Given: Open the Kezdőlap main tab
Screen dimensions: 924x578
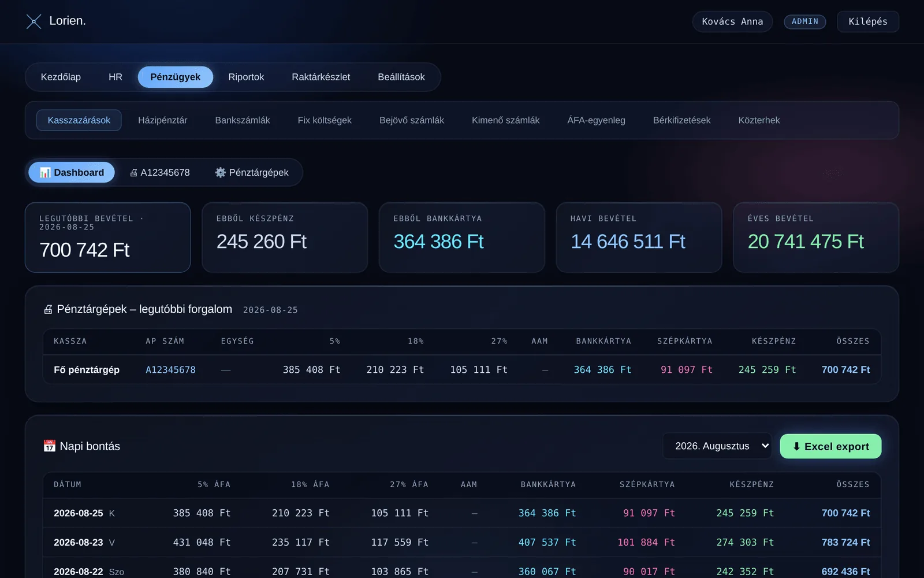Looking at the screenshot, I should pos(61,77).
